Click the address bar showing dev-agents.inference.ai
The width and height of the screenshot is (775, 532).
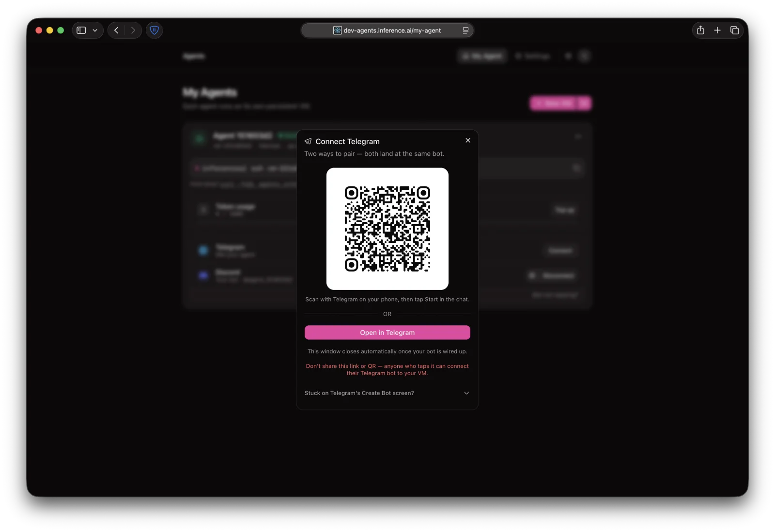(x=387, y=30)
